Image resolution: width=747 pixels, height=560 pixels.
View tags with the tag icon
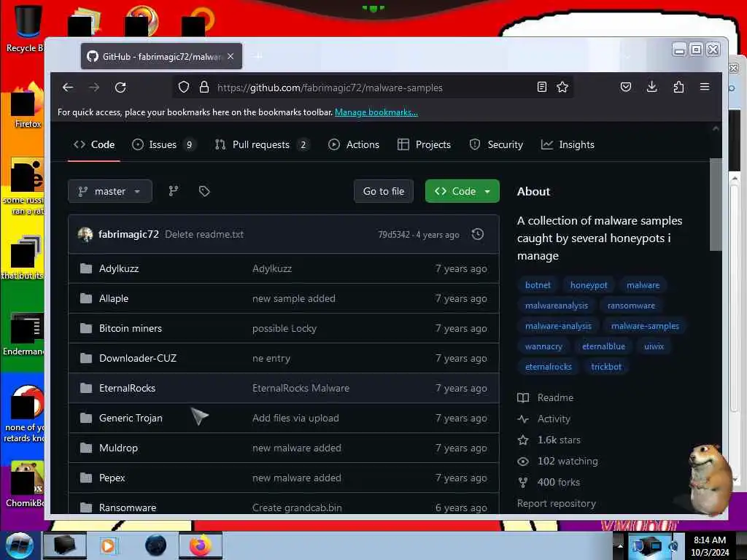point(204,192)
